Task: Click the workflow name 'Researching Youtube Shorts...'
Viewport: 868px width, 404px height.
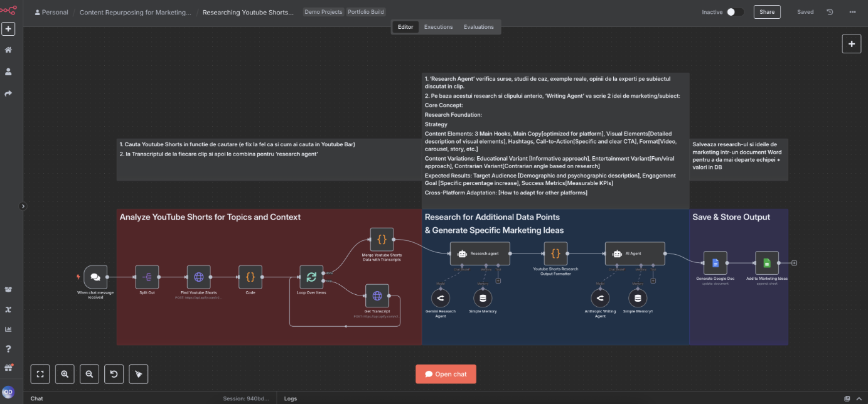Action: click(248, 12)
